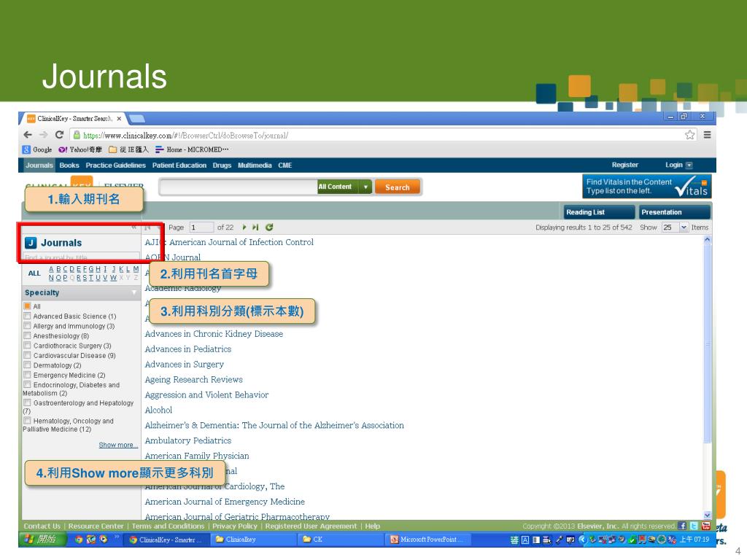Click the Show more specialties link
The height and width of the screenshot is (560, 747).
point(118,445)
